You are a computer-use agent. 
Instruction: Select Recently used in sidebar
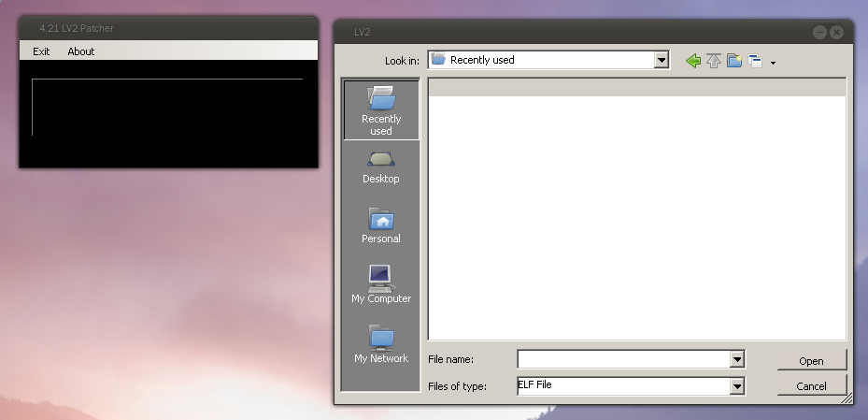point(381,110)
